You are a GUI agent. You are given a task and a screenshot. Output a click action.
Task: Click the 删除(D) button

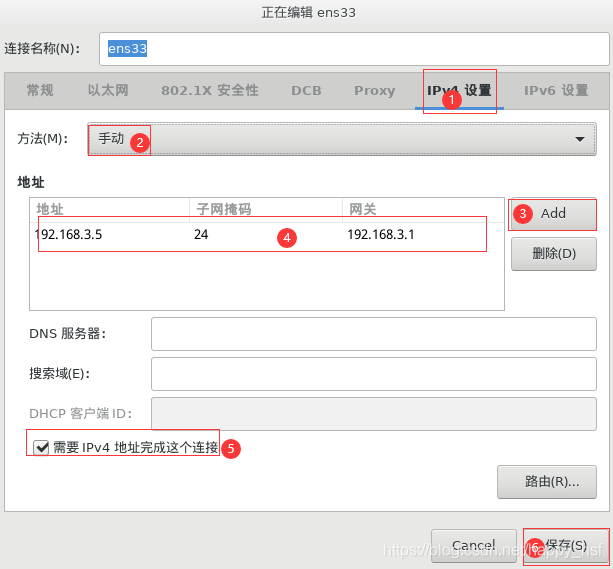tap(554, 254)
